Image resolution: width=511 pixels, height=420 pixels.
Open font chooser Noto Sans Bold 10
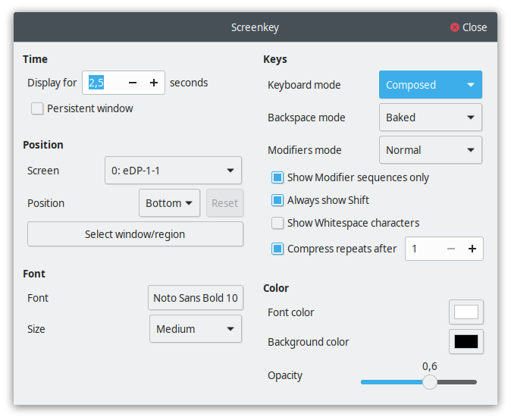(x=196, y=298)
